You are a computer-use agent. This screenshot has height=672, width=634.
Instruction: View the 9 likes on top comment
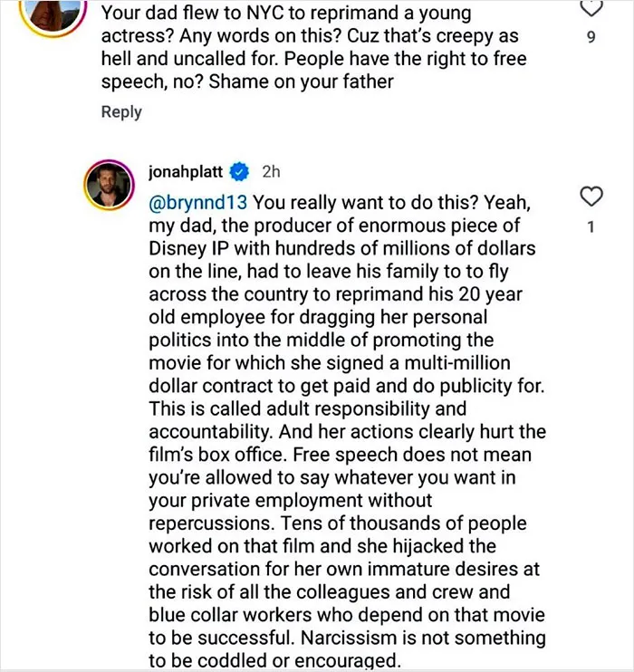[x=591, y=37]
